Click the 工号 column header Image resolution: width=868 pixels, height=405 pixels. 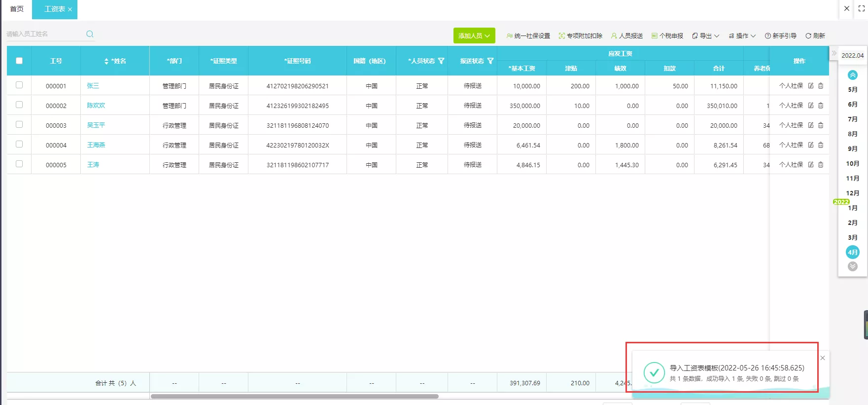point(56,61)
